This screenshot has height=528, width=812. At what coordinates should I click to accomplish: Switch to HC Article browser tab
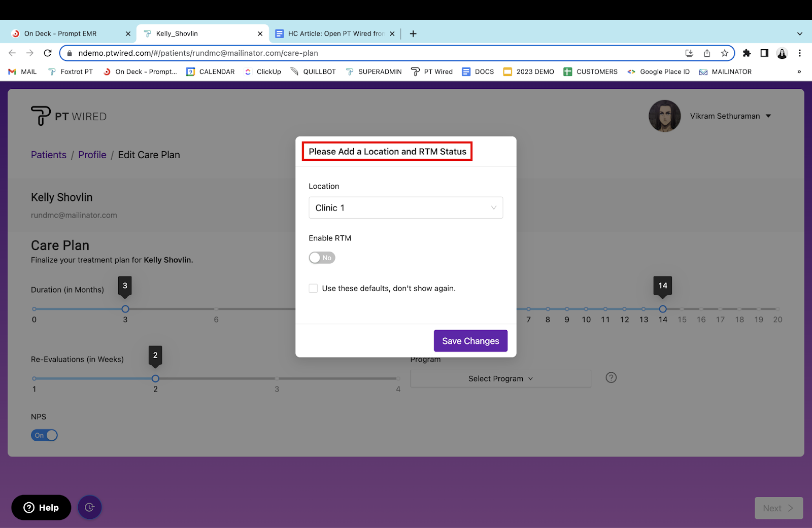coord(335,33)
